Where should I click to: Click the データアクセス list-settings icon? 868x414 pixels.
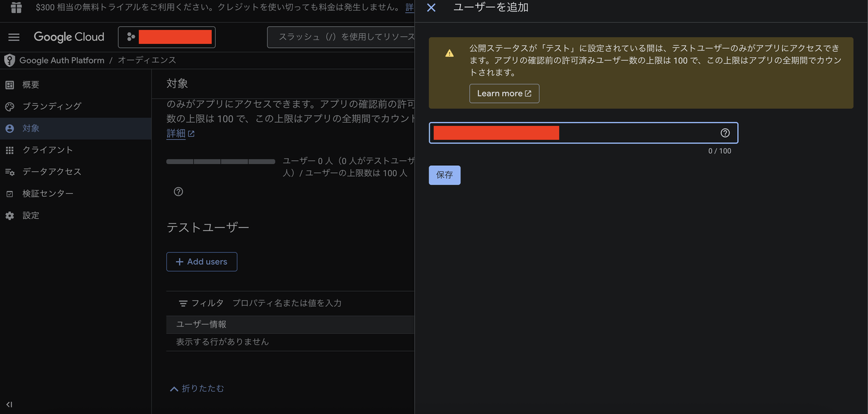tap(10, 172)
